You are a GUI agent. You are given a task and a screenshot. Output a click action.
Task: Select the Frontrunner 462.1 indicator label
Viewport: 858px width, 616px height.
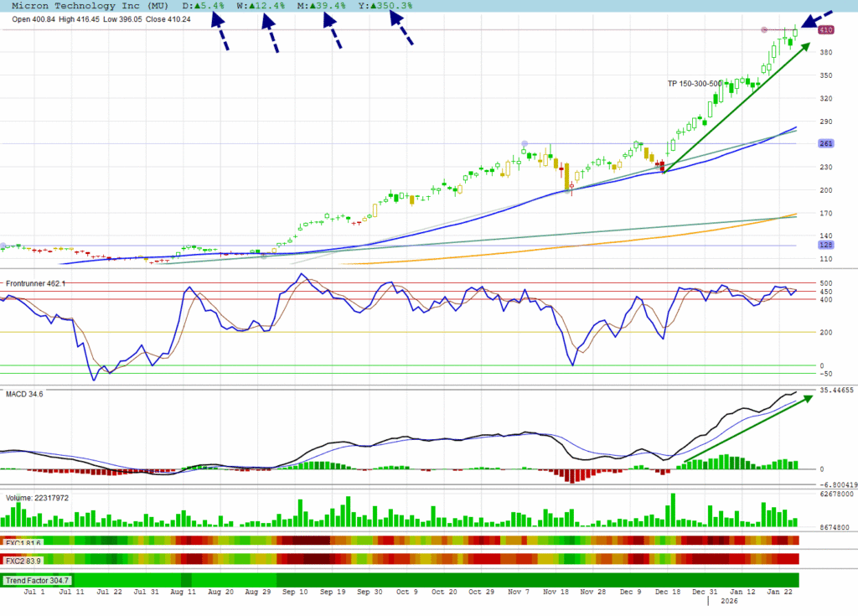click(36, 284)
